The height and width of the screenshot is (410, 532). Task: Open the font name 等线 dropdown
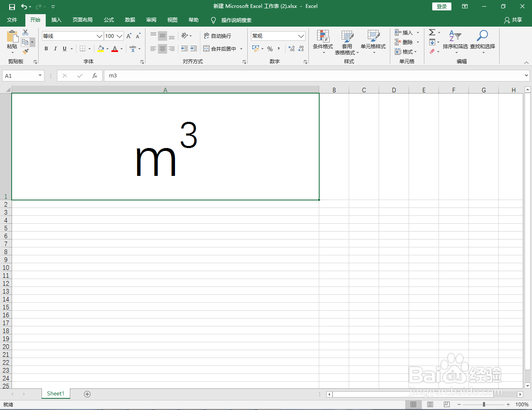(x=99, y=36)
